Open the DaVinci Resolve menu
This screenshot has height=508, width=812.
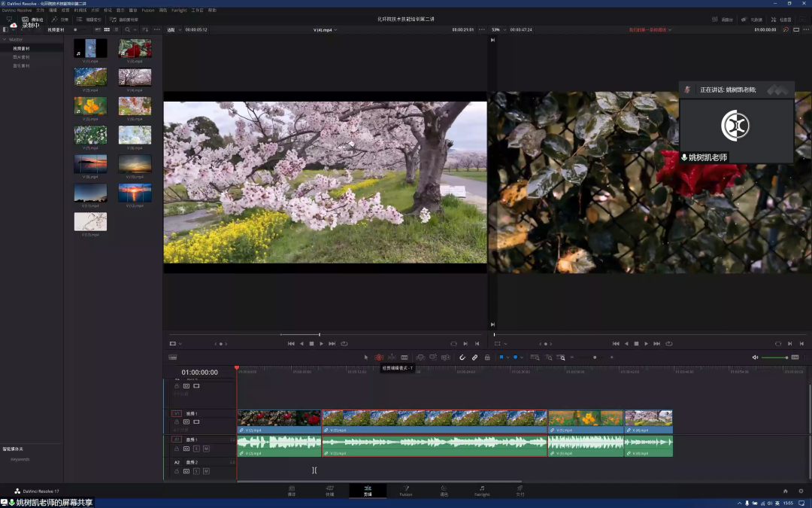pyautogui.click(x=17, y=11)
